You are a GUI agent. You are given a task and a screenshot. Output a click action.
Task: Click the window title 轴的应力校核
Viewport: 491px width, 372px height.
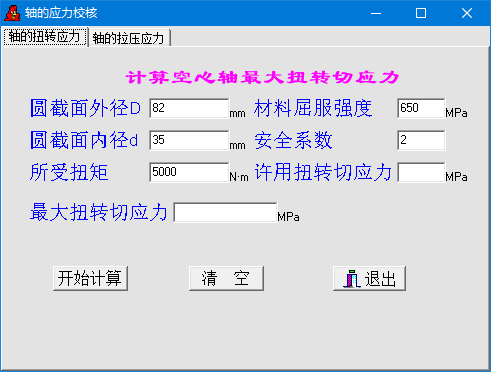pos(61,13)
